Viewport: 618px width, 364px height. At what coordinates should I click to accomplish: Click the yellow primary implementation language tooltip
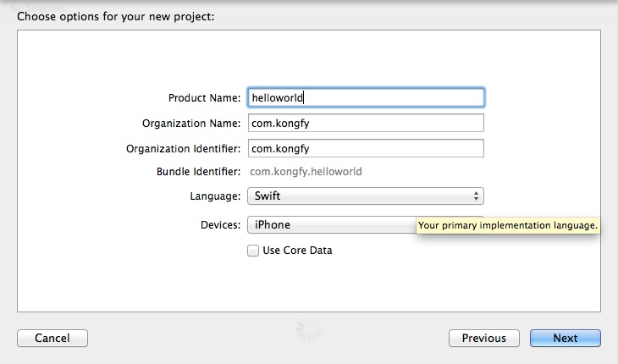point(508,226)
